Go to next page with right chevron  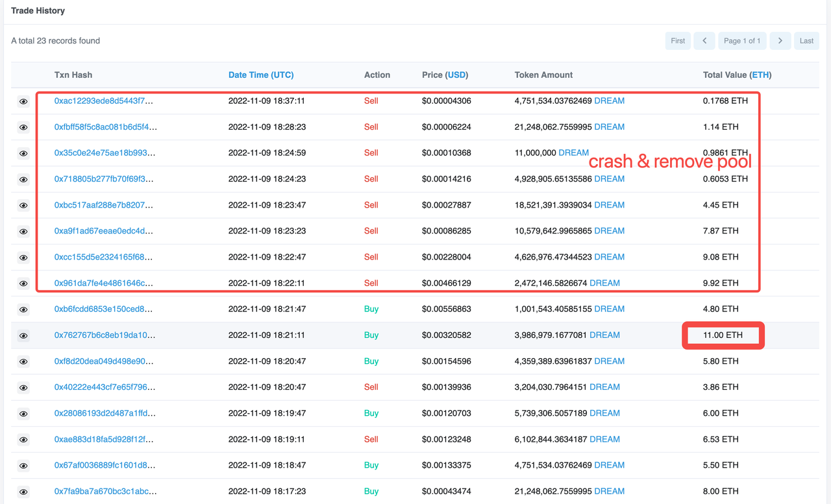point(780,41)
